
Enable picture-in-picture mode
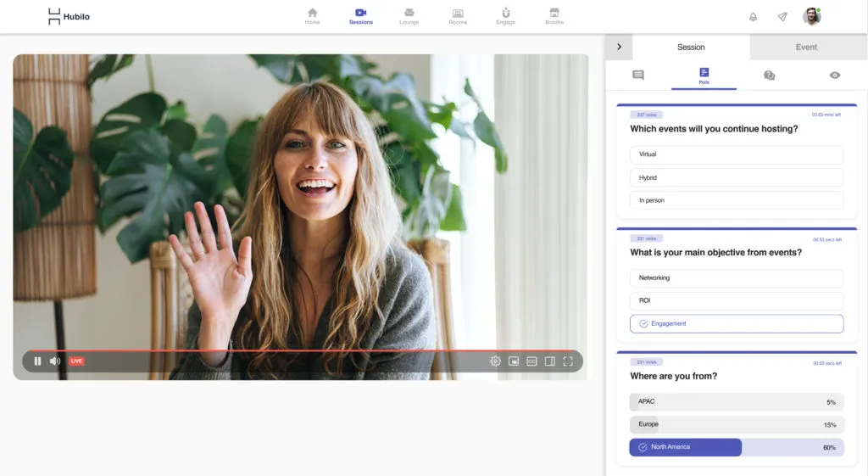coord(514,361)
